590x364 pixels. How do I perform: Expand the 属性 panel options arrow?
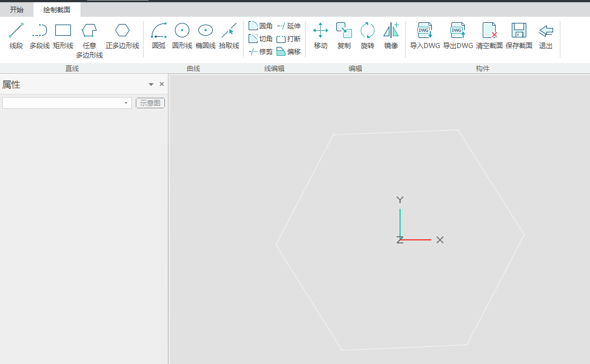pyautogui.click(x=151, y=84)
